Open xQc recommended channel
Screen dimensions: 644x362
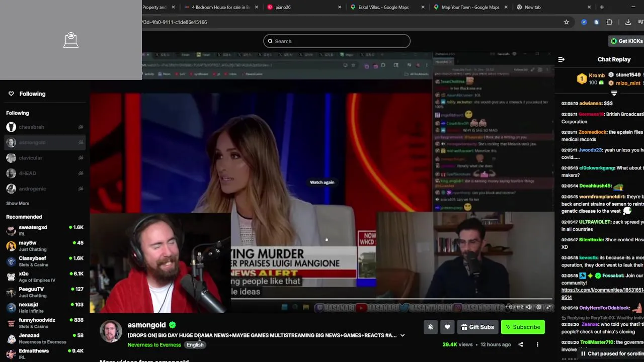(x=44, y=277)
